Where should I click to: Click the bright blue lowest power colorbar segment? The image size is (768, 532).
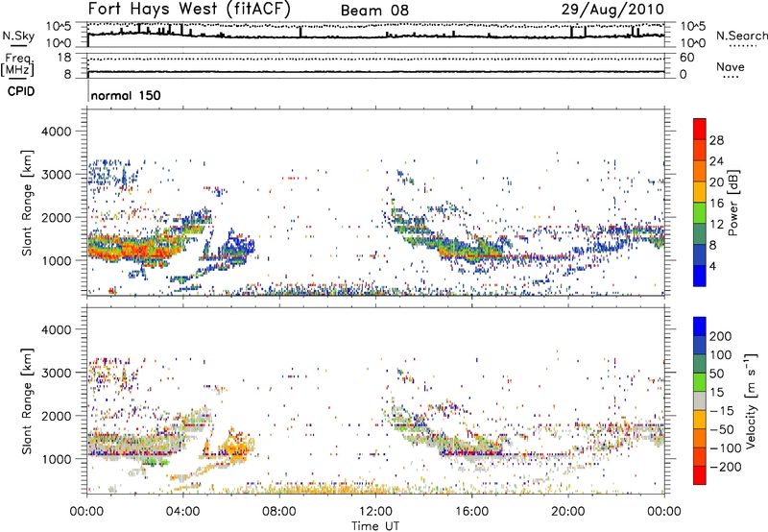[x=700, y=276]
